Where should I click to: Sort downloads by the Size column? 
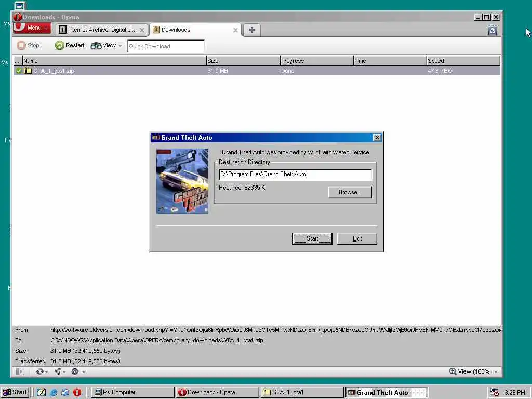(243, 61)
